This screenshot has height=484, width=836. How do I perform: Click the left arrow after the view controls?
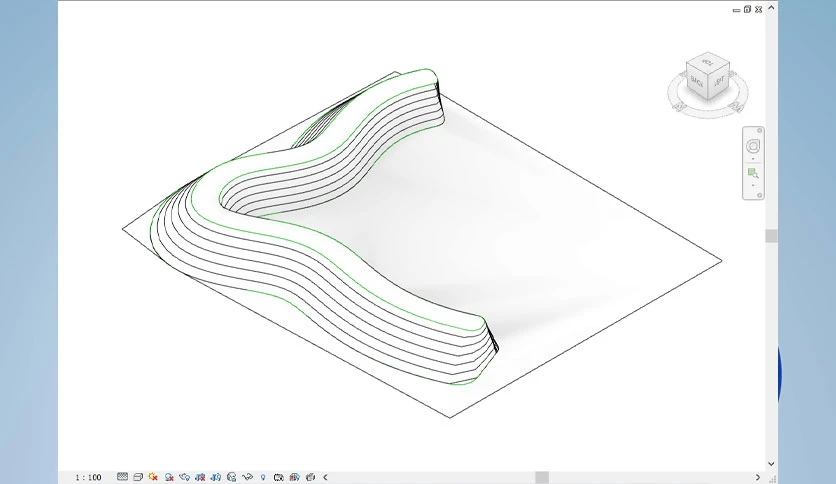pos(325,477)
